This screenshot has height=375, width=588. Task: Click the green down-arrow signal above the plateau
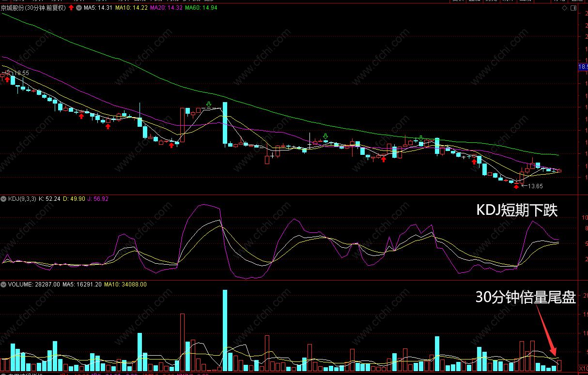point(209,104)
